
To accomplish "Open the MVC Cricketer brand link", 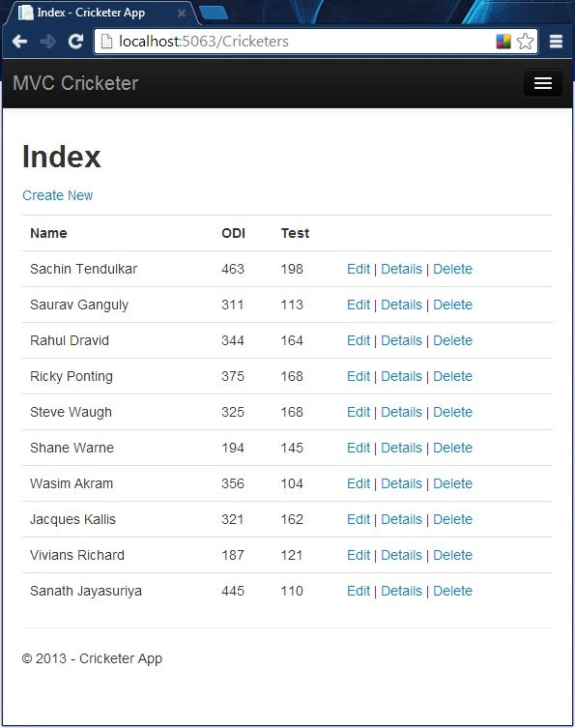I will point(75,83).
